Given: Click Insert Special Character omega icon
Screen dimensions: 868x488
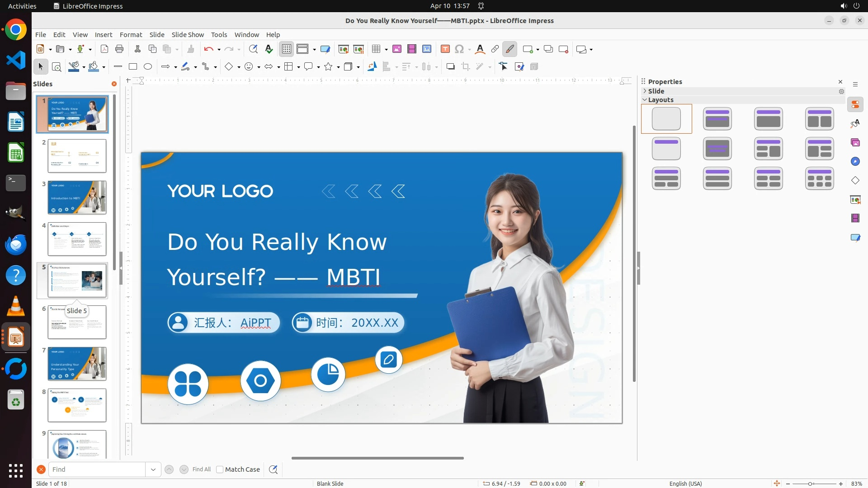Looking at the screenshot, I should 459,49.
